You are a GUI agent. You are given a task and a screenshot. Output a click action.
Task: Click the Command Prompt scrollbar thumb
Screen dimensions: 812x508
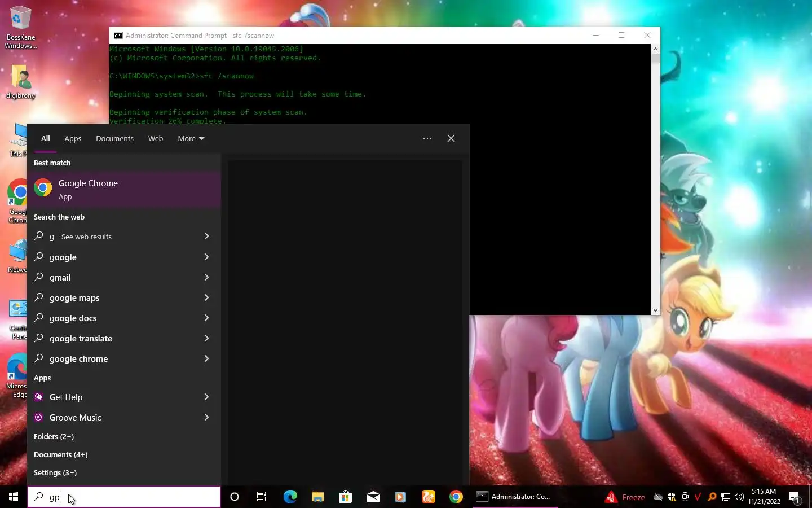655,59
